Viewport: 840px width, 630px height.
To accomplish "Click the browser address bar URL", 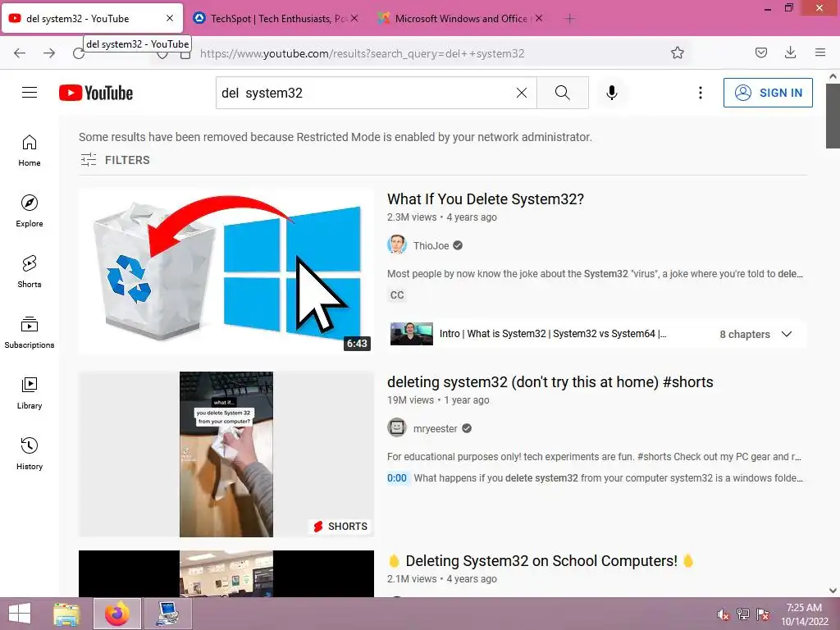I will point(362,53).
